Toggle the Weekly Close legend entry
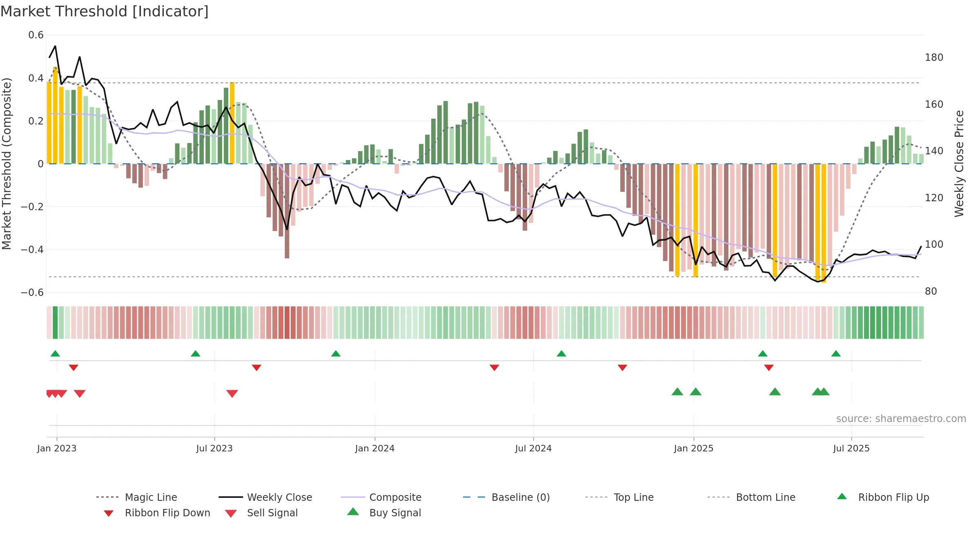This screenshot has height=551, width=980. pos(265,497)
